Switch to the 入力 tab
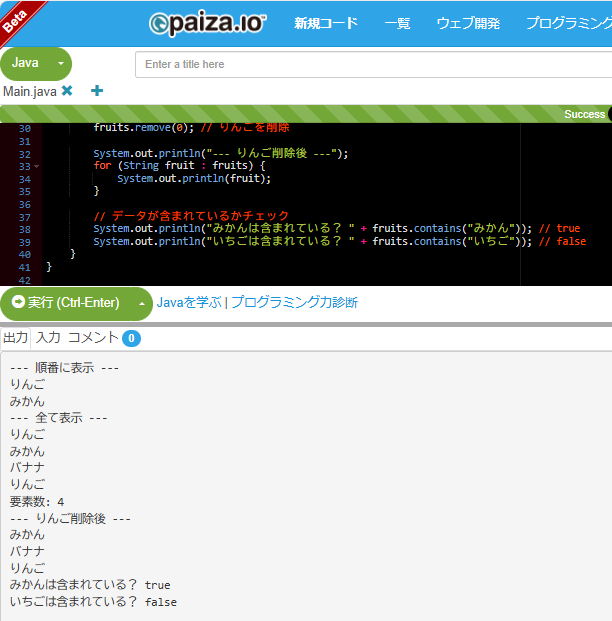Image resolution: width=612 pixels, height=621 pixels. tap(48, 338)
